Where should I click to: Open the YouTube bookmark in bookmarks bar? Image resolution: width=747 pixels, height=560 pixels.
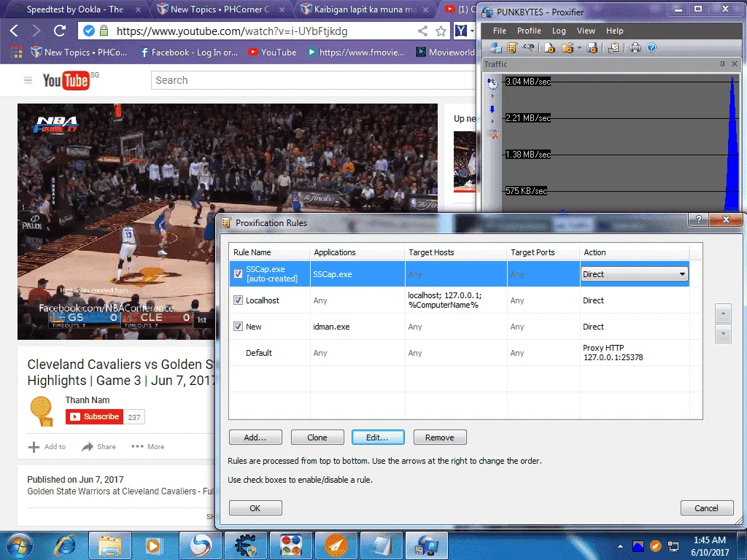click(x=272, y=52)
